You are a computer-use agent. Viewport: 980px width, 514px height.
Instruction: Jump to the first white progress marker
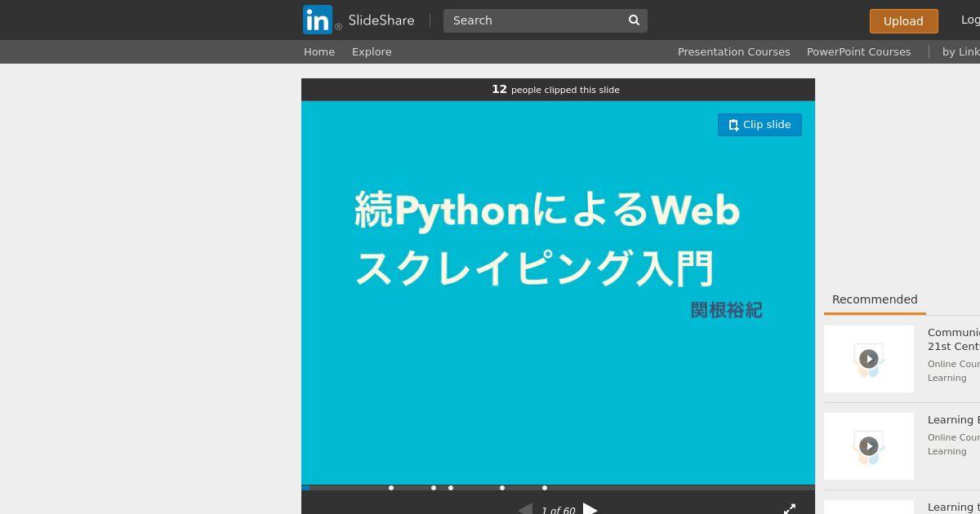tap(391, 488)
